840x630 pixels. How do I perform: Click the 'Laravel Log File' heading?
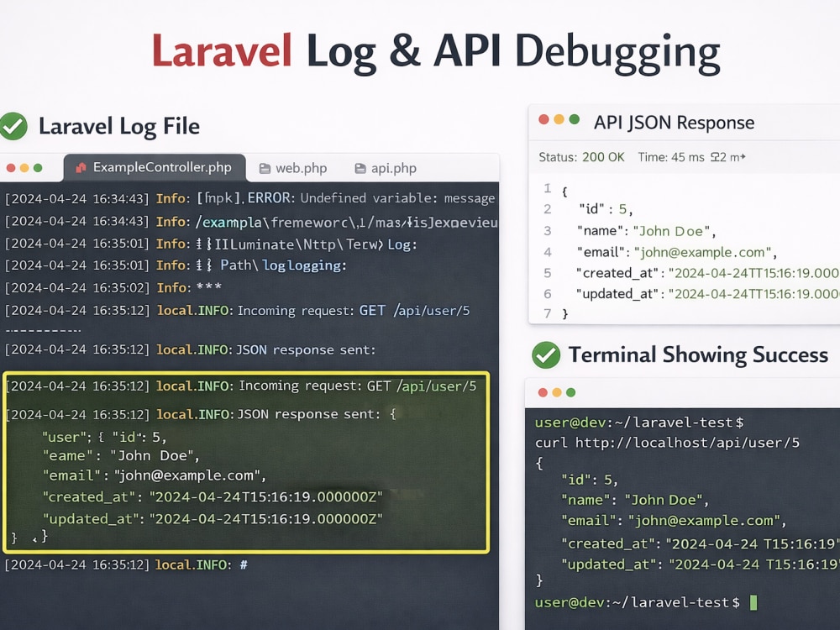point(119,127)
